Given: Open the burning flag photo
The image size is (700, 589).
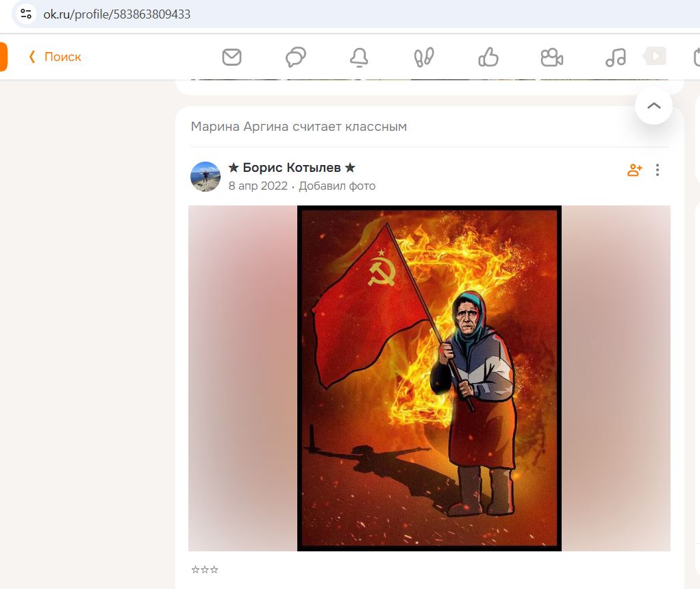Looking at the screenshot, I should [x=429, y=378].
